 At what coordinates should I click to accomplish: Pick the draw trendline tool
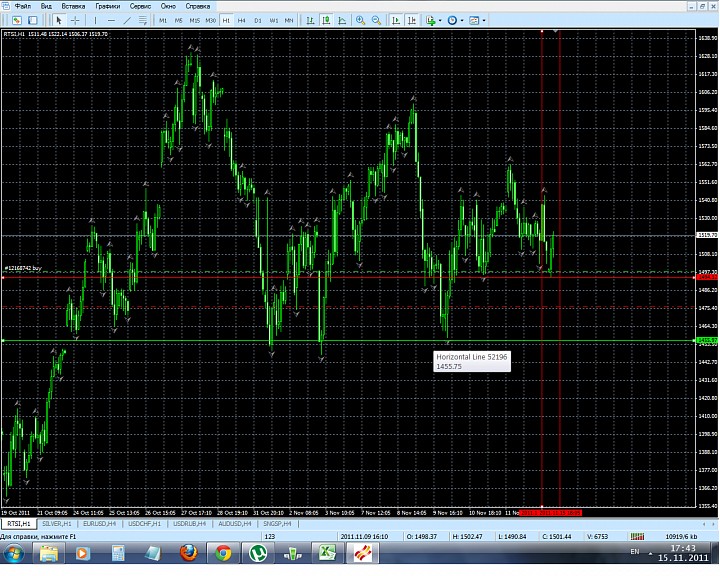click(127, 20)
